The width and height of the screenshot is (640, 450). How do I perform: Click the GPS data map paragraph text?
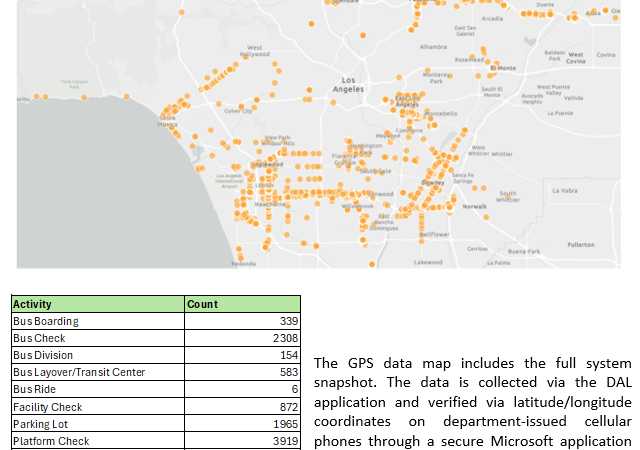point(473,400)
